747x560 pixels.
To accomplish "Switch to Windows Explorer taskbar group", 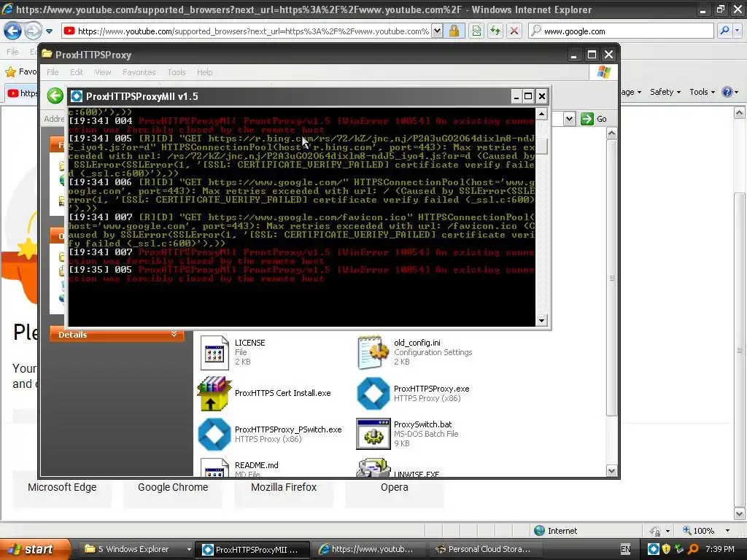I will [x=137, y=549].
